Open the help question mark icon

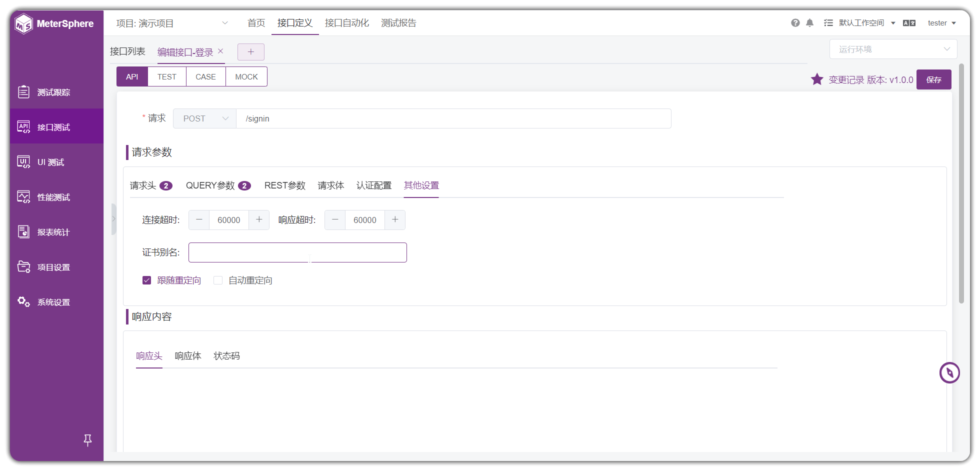coord(795,23)
